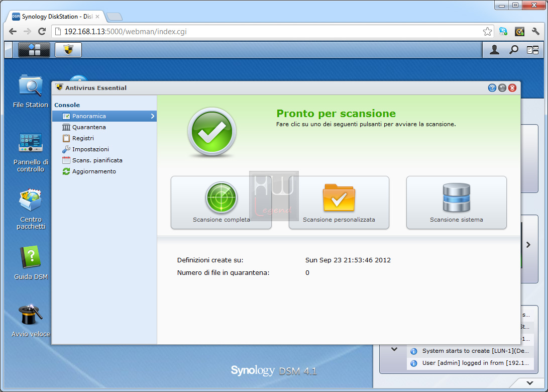The width and height of the screenshot is (548, 392).
Task: Launch the Centro pacchetti desktop icon
Action: [31, 209]
